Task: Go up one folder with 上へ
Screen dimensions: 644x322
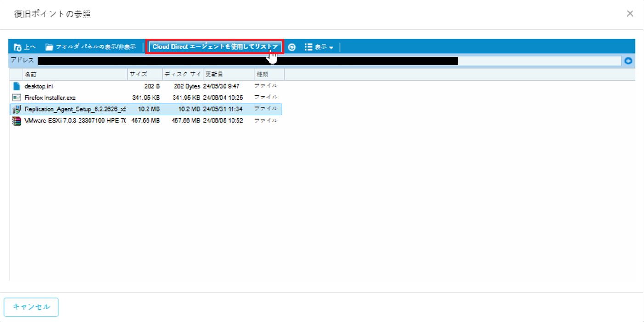Action: 25,47
